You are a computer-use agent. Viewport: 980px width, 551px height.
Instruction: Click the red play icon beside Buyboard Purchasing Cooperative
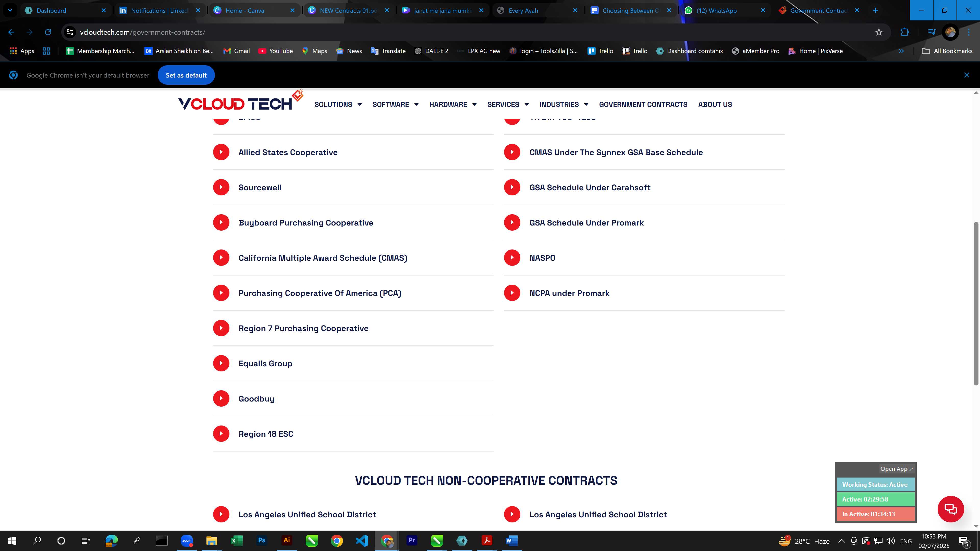pyautogui.click(x=221, y=222)
